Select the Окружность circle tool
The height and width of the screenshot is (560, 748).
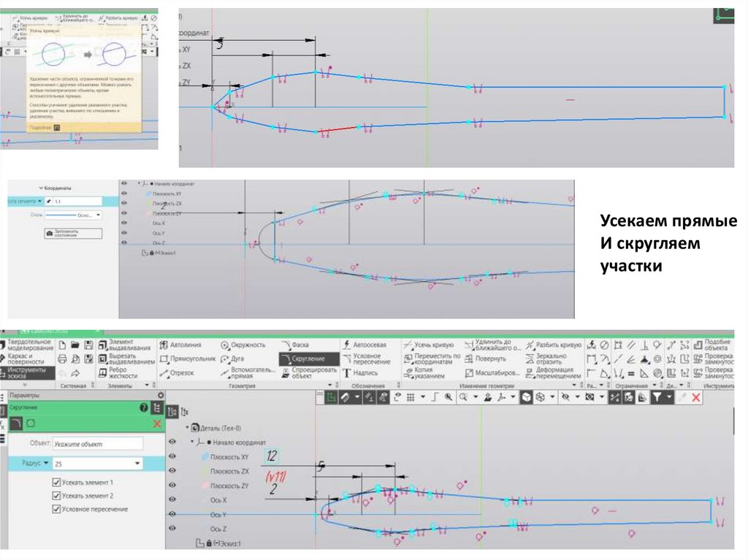coord(243,345)
